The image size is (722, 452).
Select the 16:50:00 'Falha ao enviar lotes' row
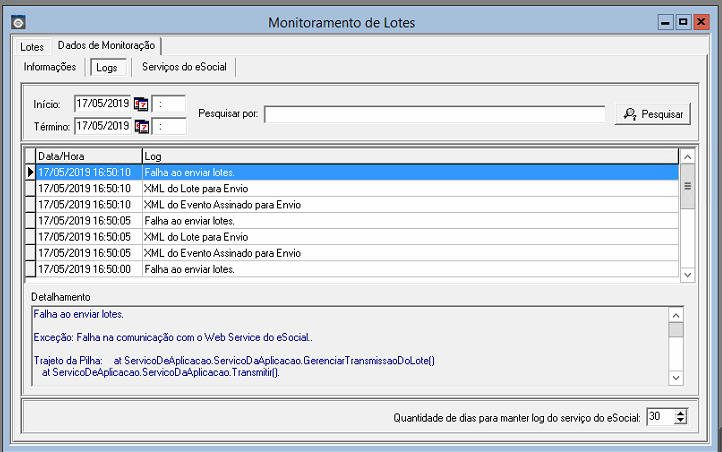click(x=190, y=269)
